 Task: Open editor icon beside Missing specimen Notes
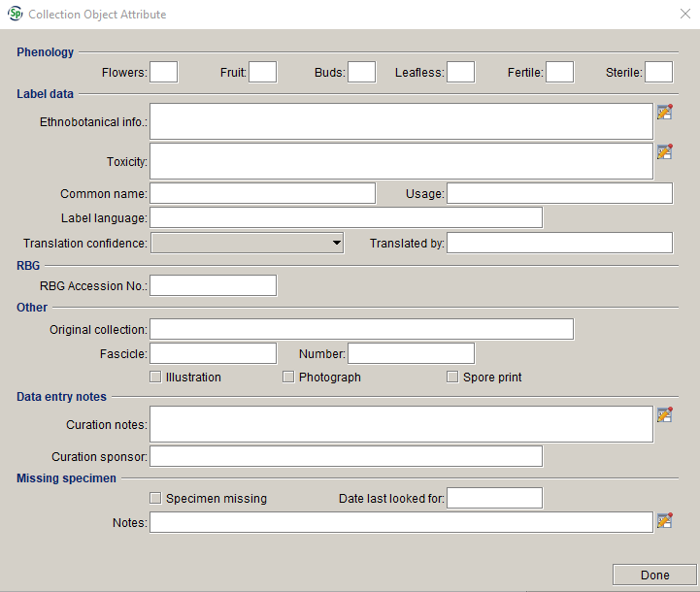665,520
